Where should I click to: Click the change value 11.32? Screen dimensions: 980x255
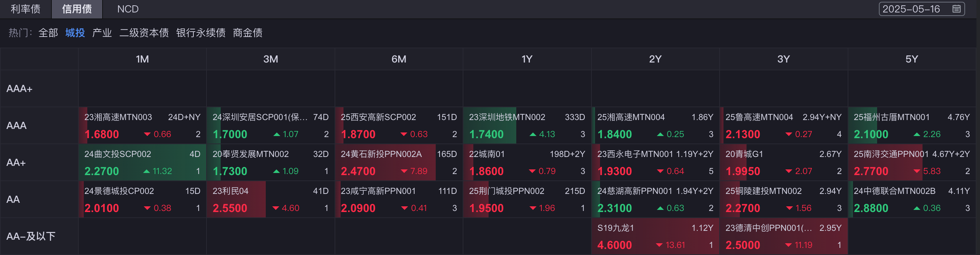click(162, 171)
